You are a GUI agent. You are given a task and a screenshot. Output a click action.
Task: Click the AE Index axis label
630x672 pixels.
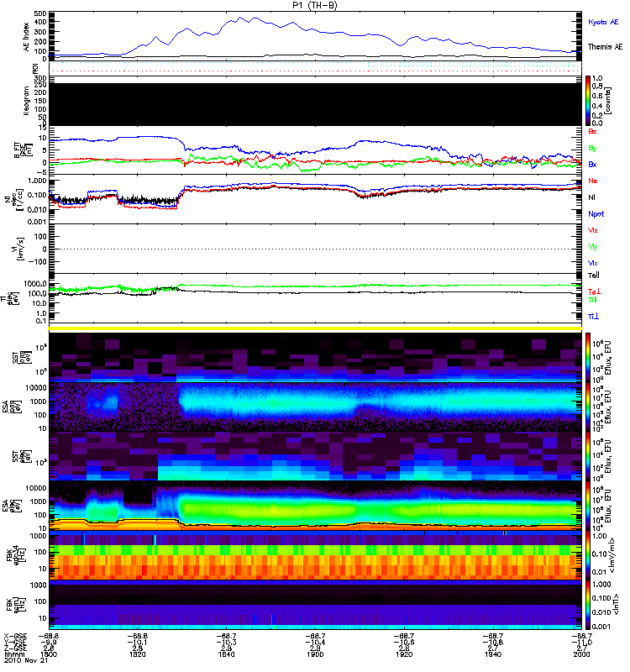coord(27,36)
